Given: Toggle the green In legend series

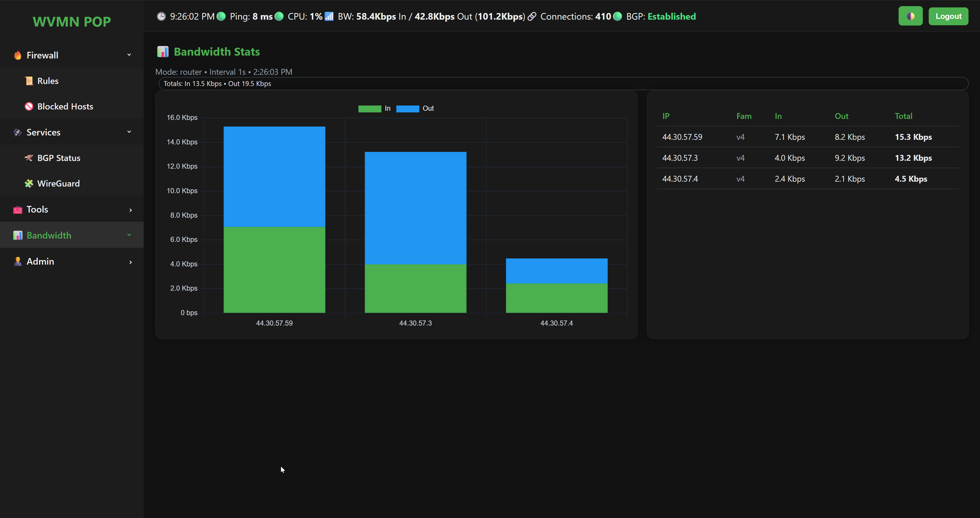Looking at the screenshot, I should (370, 109).
